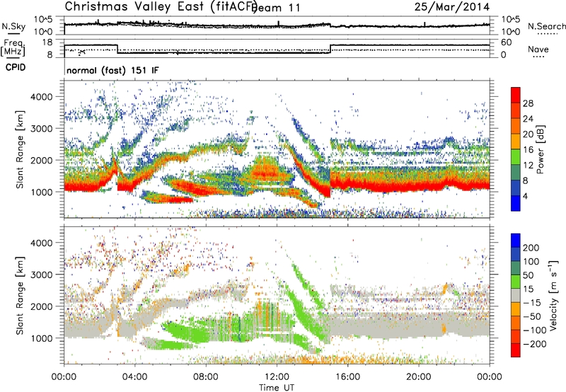Click the gray segment of Velocity color bar
566x392 pixels.
click(516, 296)
